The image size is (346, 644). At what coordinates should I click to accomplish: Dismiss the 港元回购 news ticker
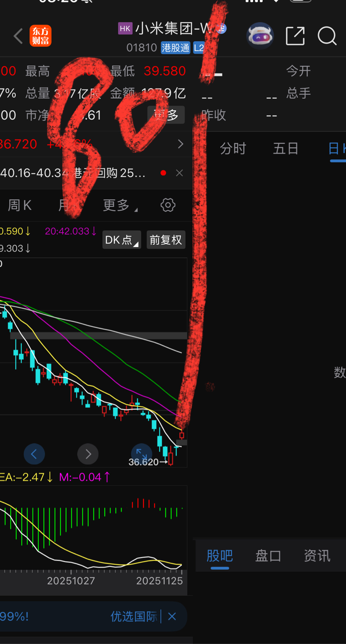coord(179,173)
